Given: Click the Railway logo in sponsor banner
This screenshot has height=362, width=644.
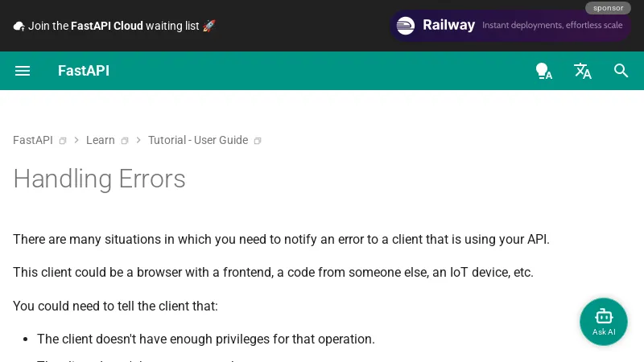Looking at the screenshot, I should 406,26.
